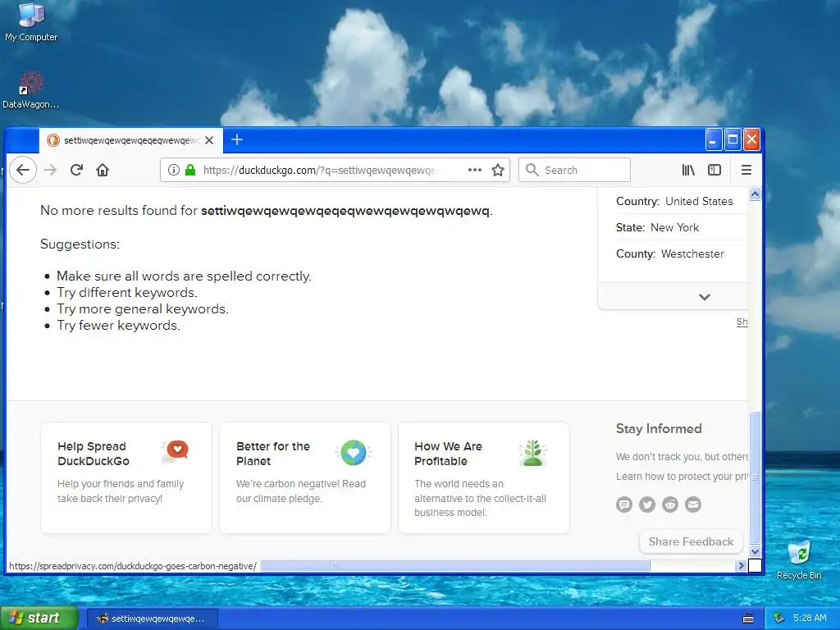Minimize the Firefox window
Screen dimensions: 840x630
pos(714,139)
